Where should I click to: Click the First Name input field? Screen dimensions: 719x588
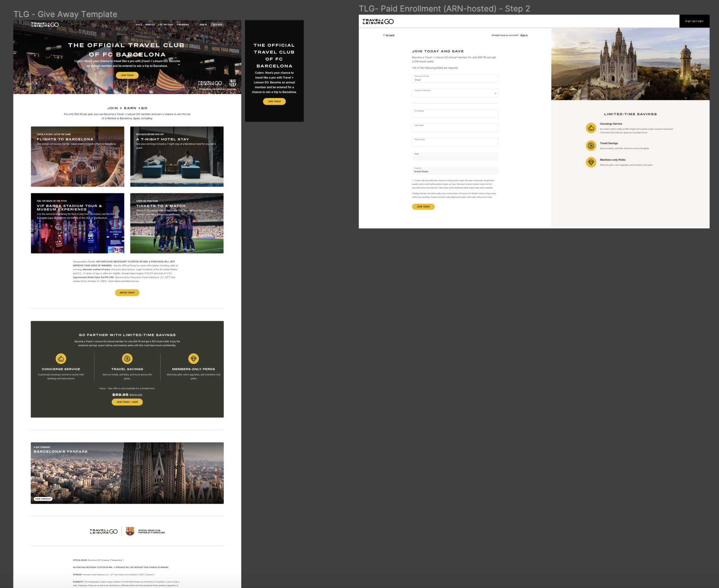[455, 113]
